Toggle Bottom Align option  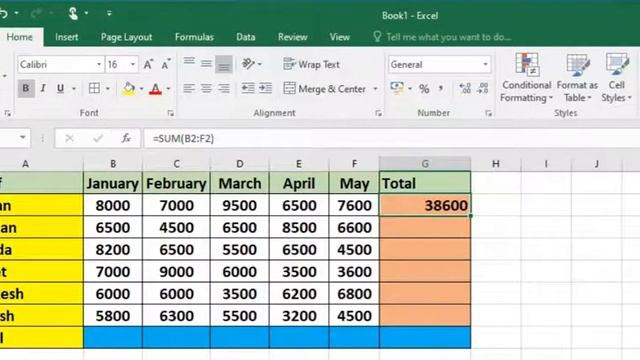point(224,64)
